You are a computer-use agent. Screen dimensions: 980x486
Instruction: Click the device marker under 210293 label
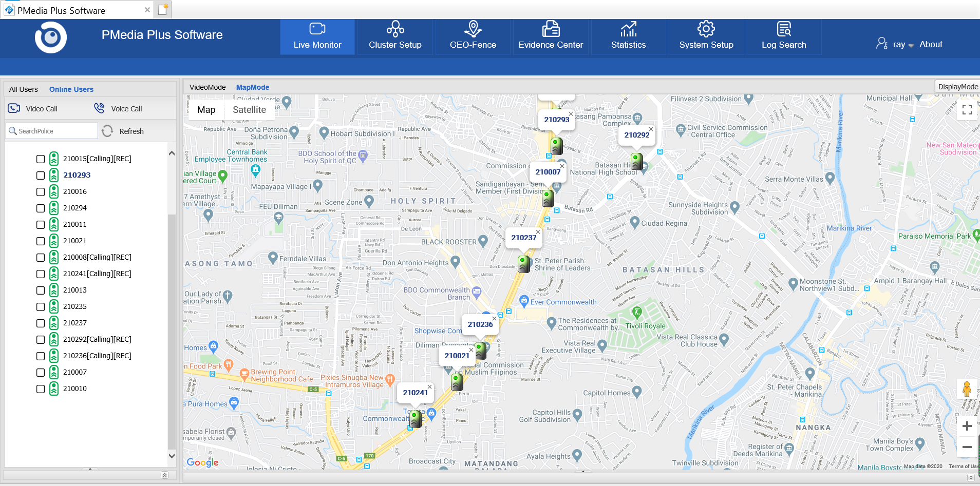tap(557, 146)
